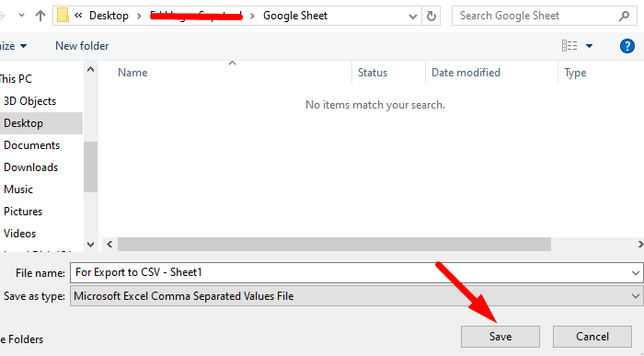Click the Save button
This screenshot has width=644, height=356.
[500, 337]
